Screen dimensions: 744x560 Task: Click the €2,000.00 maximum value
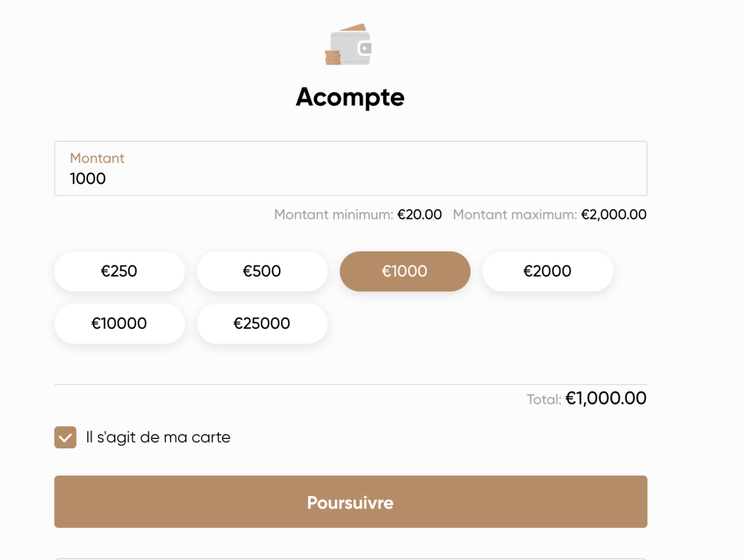[x=614, y=215]
